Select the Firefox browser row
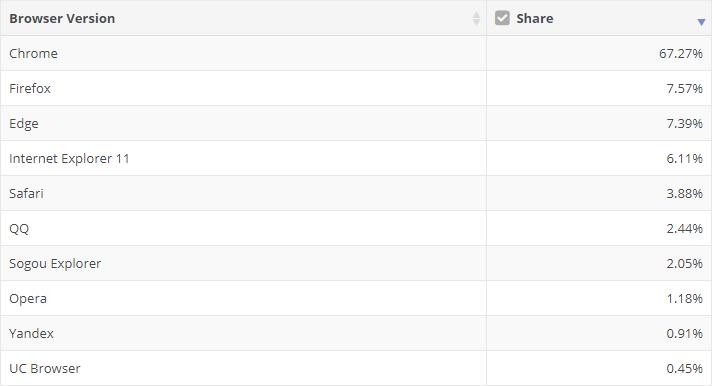 tap(356, 88)
